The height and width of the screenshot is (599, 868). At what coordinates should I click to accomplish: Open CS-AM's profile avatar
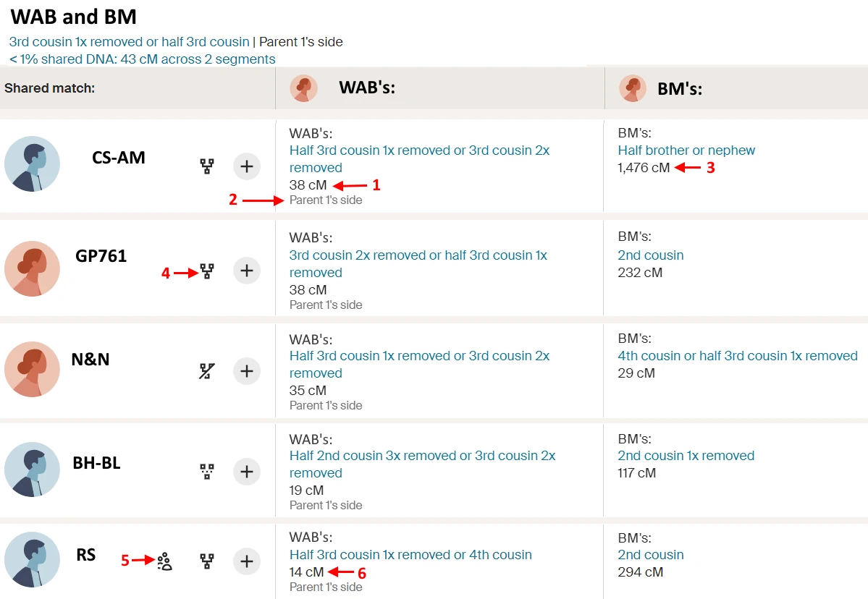[32, 164]
